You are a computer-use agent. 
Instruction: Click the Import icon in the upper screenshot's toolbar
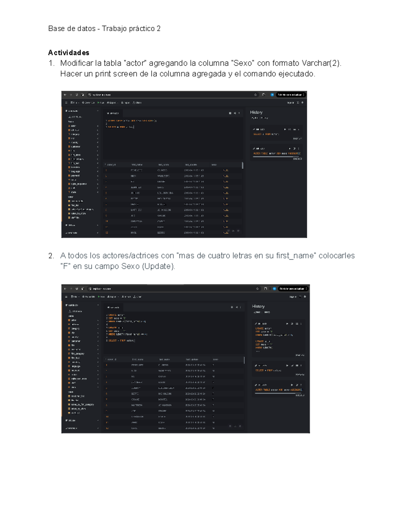122,103
